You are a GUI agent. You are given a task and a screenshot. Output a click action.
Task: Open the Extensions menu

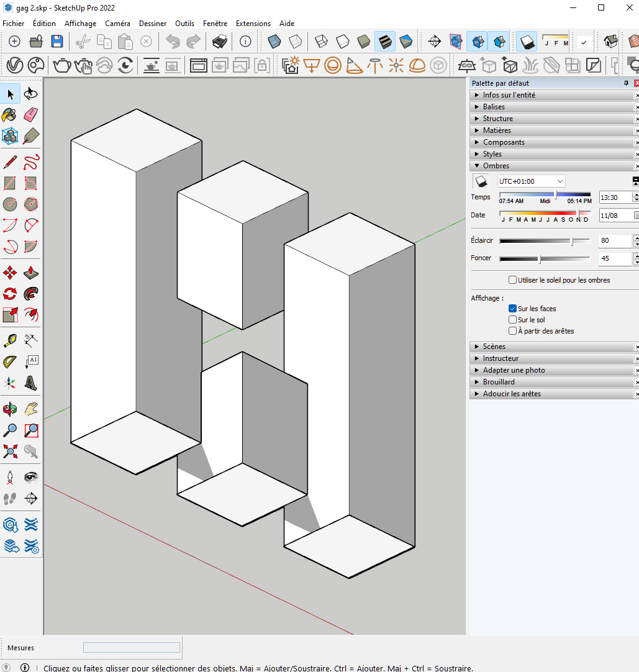click(253, 24)
